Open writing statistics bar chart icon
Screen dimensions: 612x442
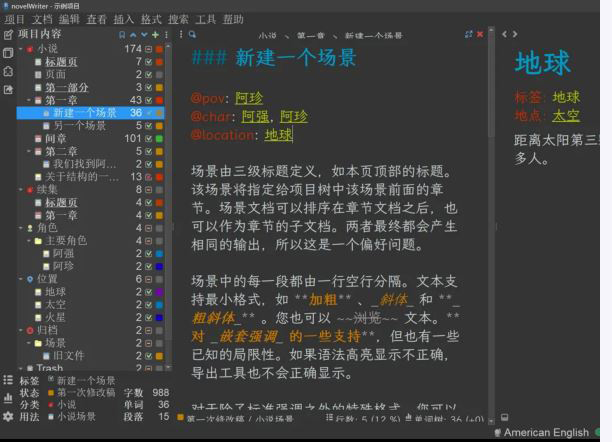pyautogui.click(x=8, y=398)
